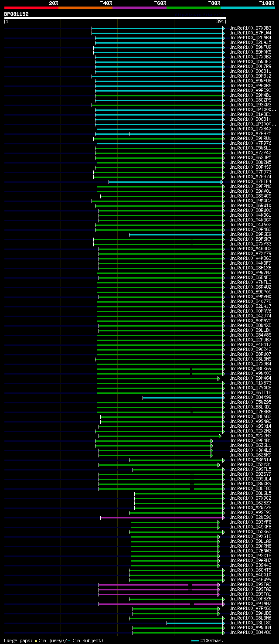Select the UniRef100_Q0PHS9 label
279x644 pixels.
(250, 167)
